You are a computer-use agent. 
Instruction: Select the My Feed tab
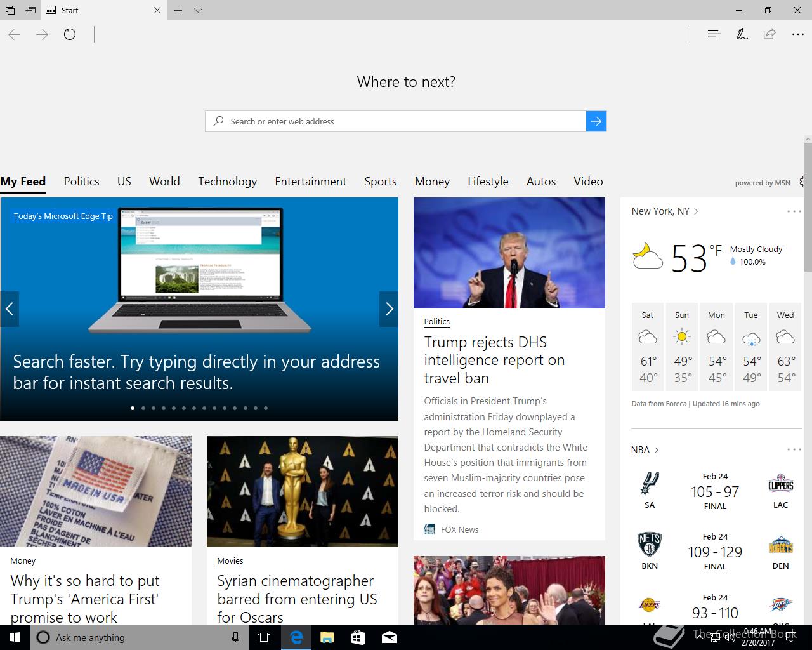23,182
